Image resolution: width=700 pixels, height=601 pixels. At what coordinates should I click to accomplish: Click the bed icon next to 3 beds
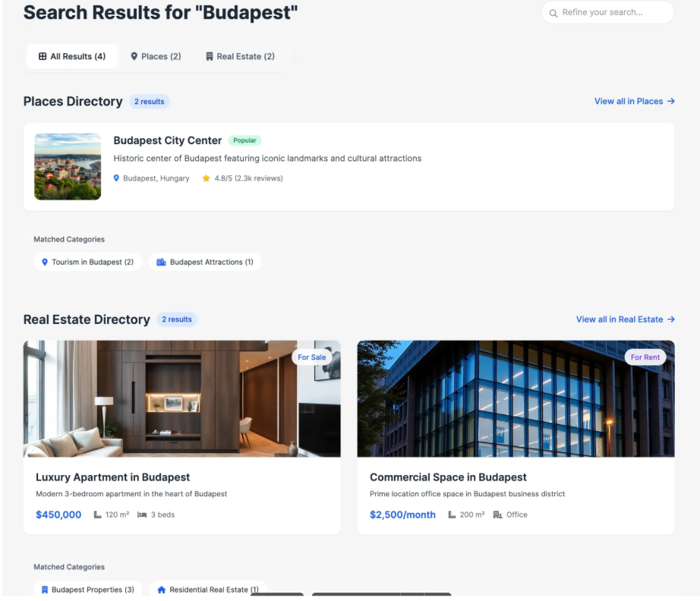tap(142, 514)
